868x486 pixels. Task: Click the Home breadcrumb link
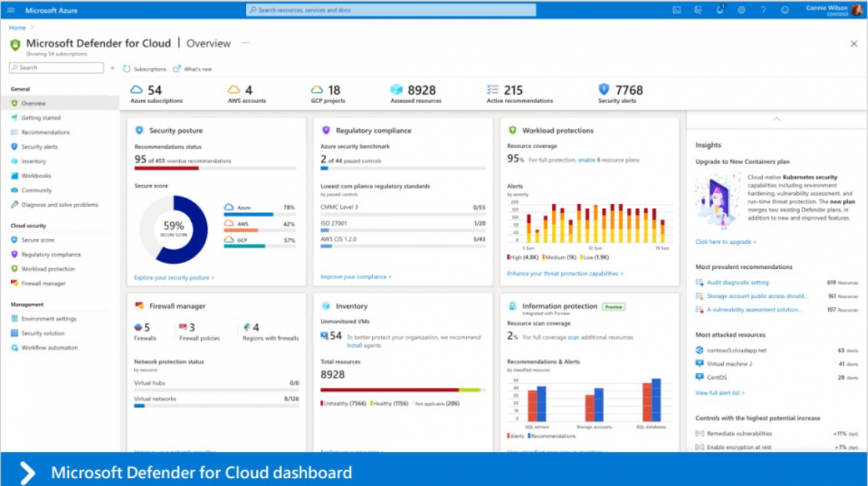(x=17, y=27)
